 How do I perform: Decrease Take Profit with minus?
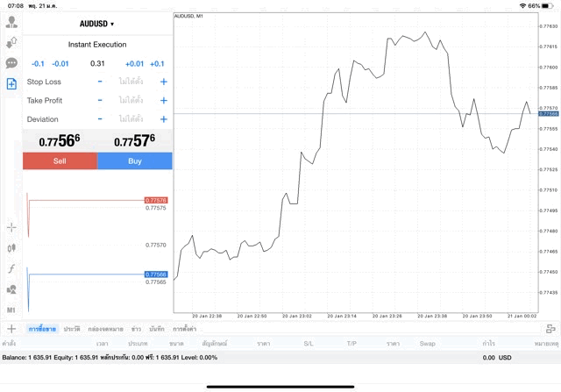(x=100, y=101)
